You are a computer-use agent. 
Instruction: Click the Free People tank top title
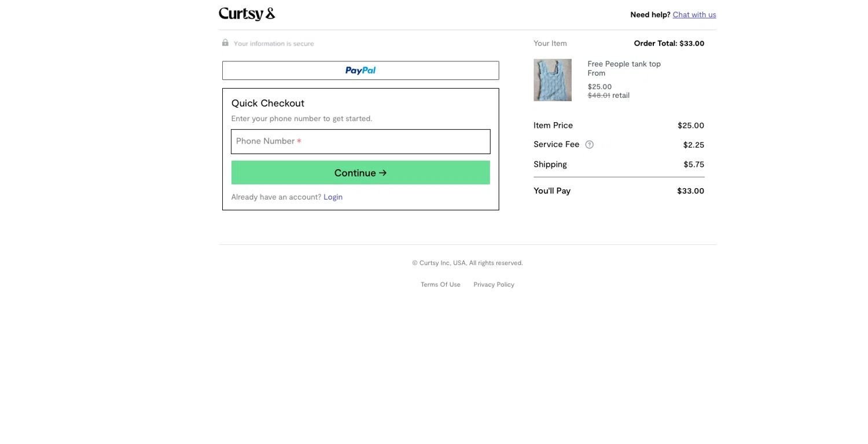(624, 64)
